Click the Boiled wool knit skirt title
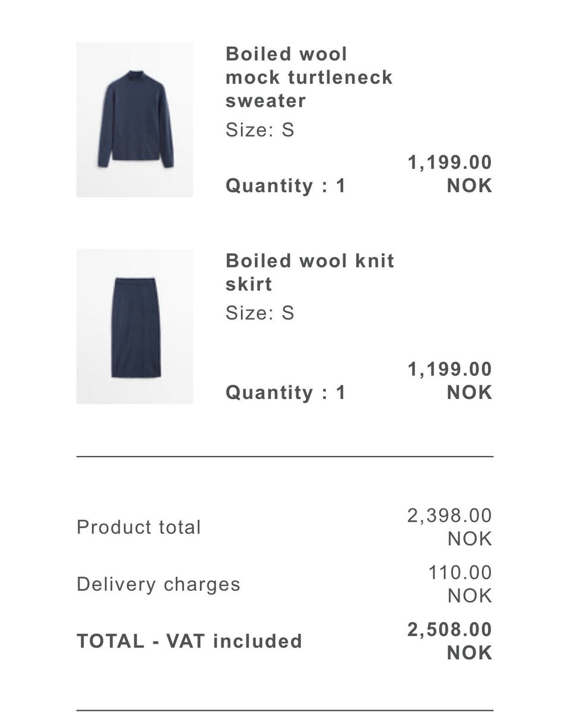The height and width of the screenshot is (728, 570). tap(309, 272)
